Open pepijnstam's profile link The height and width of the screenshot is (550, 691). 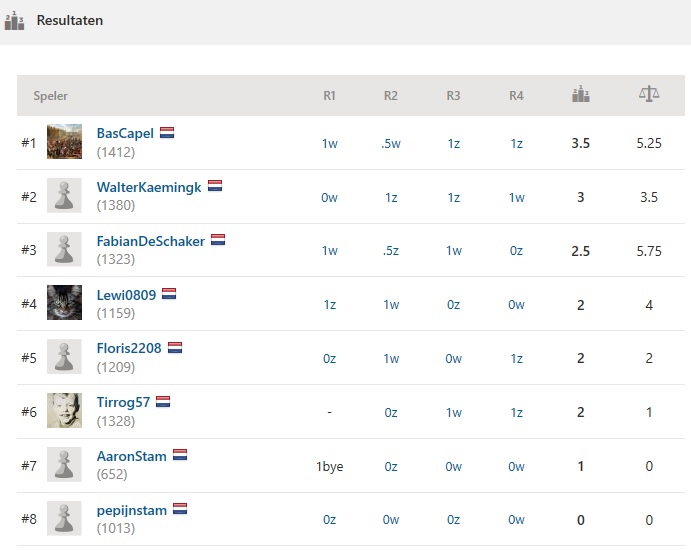click(132, 510)
